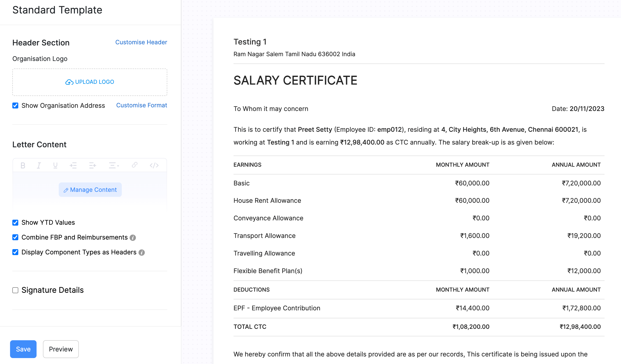Click the underline icon in toolbar
Viewport: 621px width, 364px height.
pyautogui.click(x=55, y=165)
